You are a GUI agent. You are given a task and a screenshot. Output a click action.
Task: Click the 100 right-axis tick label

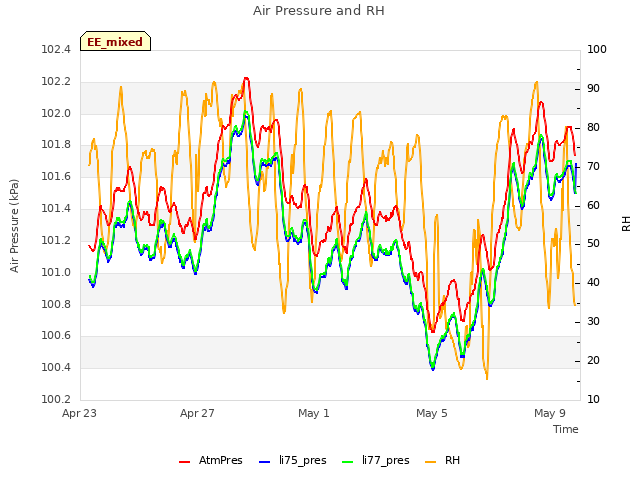pyautogui.click(x=596, y=50)
